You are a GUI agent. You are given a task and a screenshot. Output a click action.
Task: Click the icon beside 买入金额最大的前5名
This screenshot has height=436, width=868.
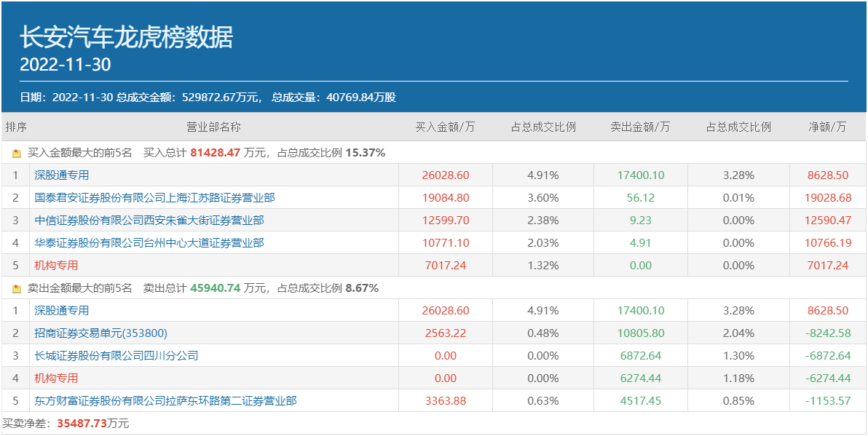coord(17,154)
